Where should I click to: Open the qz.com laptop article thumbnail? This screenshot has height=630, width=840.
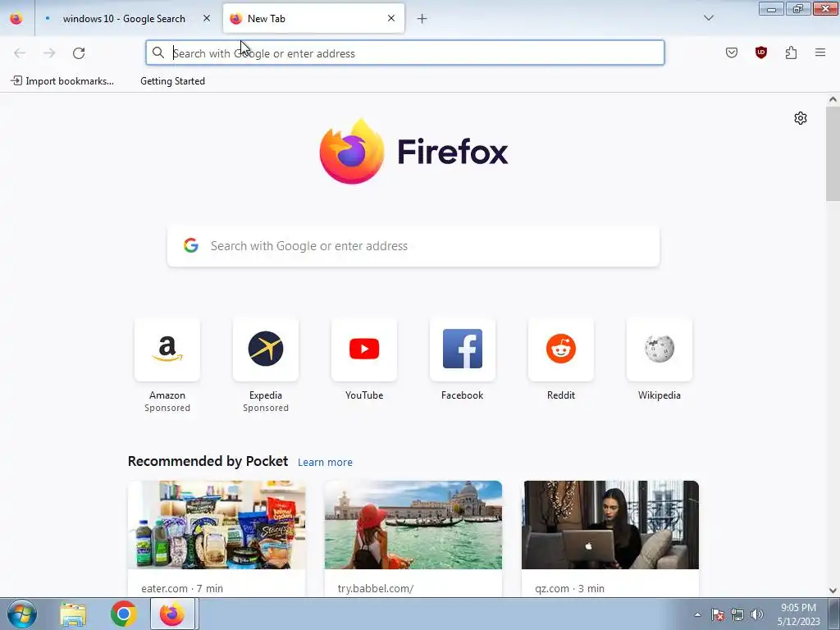(610, 525)
